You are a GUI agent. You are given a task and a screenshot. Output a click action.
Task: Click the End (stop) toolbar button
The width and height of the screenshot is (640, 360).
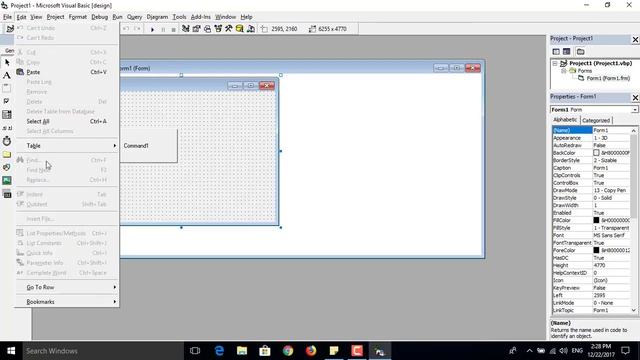click(x=173, y=29)
